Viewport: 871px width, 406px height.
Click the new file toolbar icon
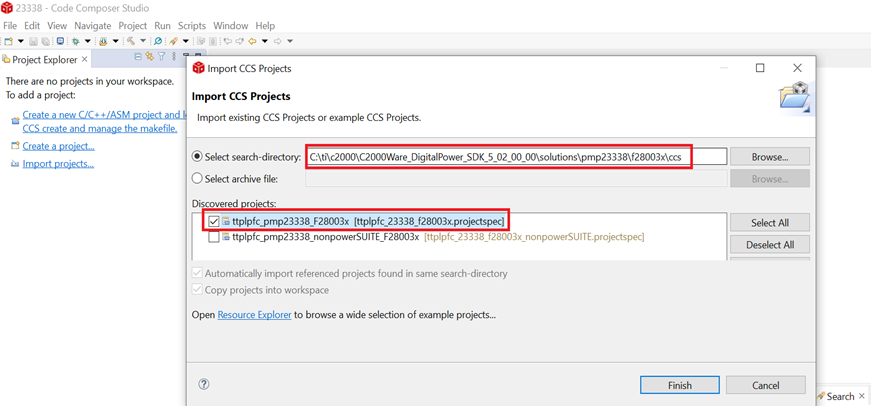coord(8,41)
